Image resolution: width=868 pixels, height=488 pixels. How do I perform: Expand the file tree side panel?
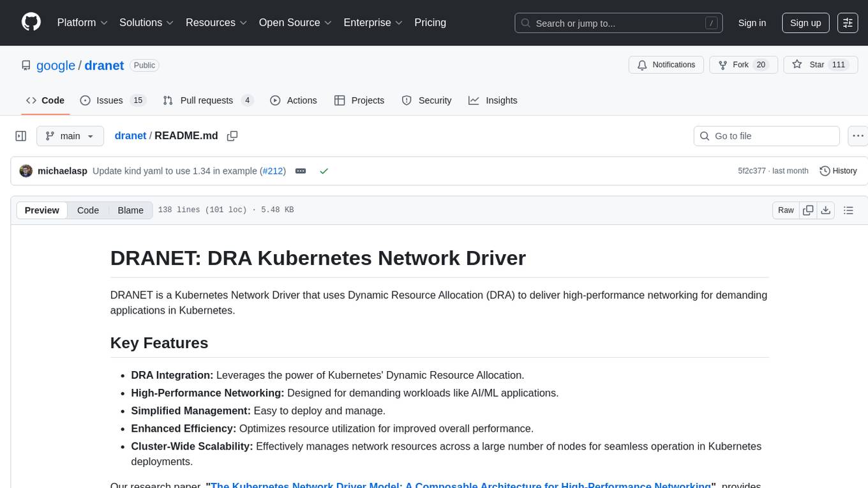[21, 136]
